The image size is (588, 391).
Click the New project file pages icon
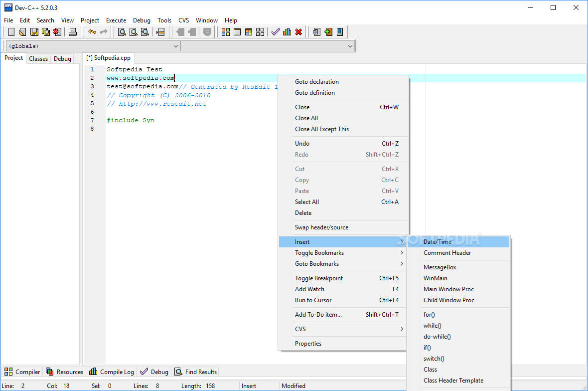tap(316, 32)
